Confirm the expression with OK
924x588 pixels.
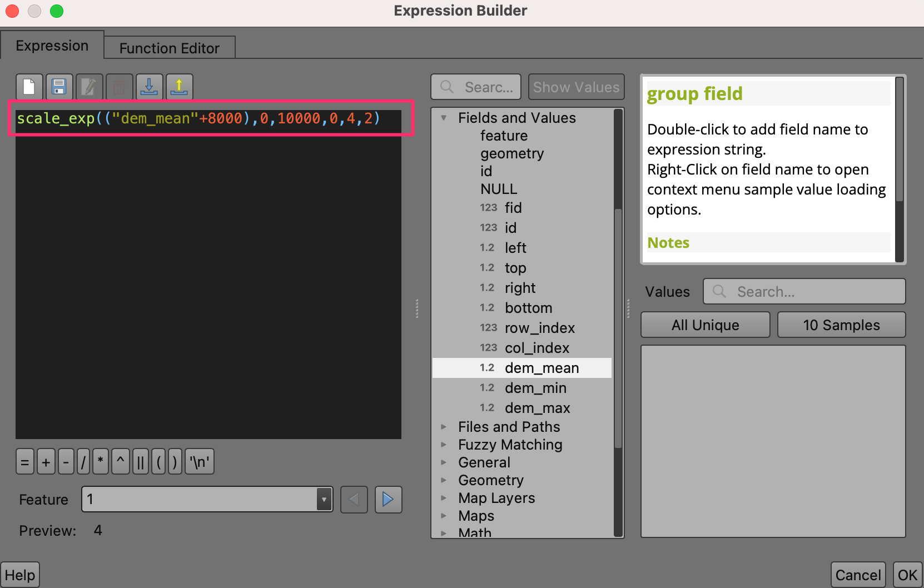pos(907,575)
